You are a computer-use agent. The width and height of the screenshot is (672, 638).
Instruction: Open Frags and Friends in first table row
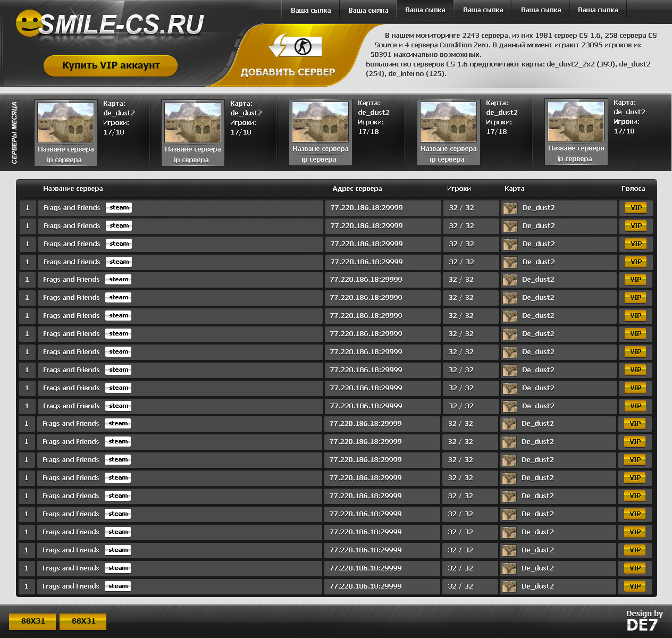(72, 208)
